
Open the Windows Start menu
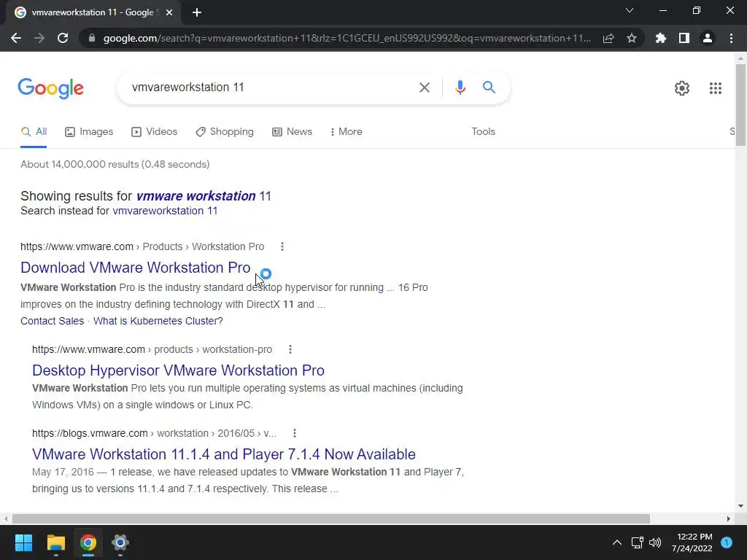click(23, 542)
